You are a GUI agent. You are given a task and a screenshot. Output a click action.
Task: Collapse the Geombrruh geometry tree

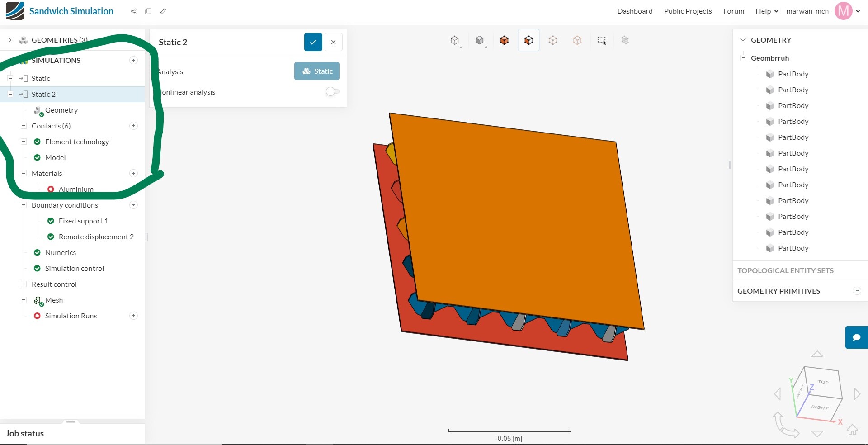(x=743, y=57)
